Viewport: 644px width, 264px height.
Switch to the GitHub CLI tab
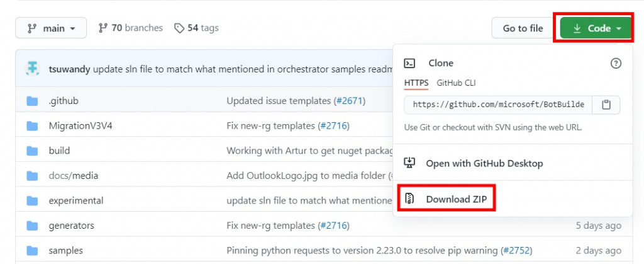[x=456, y=83]
